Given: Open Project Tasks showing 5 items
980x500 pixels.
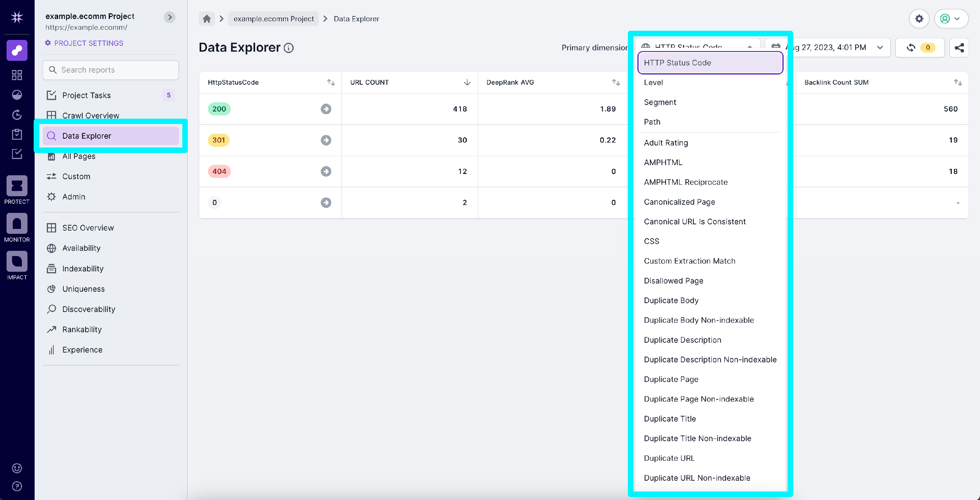Looking at the screenshot, I should tap(87, 95).
